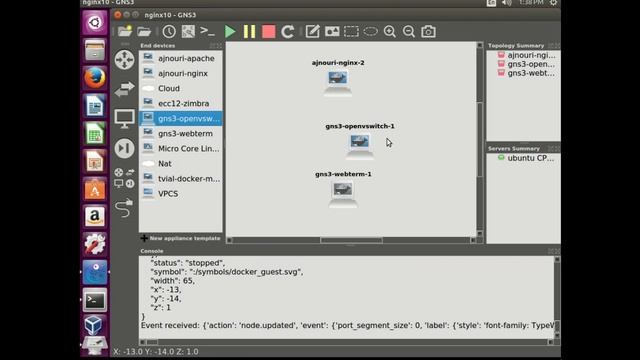Click the workspace vertical scrollbar
This screenshot has height=360, width=640.
point(480,140)
